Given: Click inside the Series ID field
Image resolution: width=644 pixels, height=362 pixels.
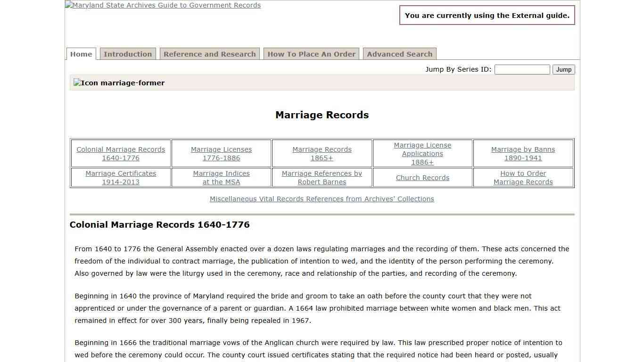Looking at the screenshot, I should (x=522, y=69).
